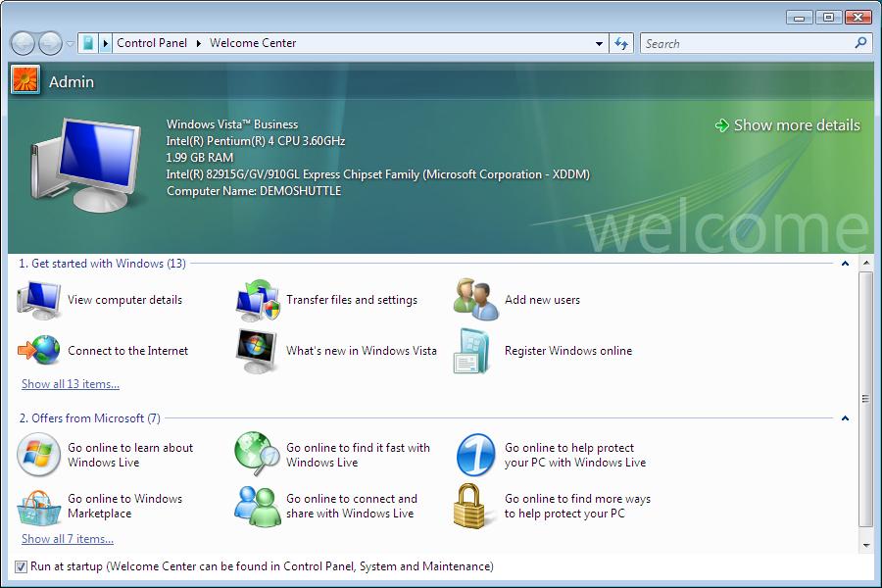Viewport: 882px width, 588px height.
Task: Uncheck the Run at startup checkbox
Action: (21, 566)
